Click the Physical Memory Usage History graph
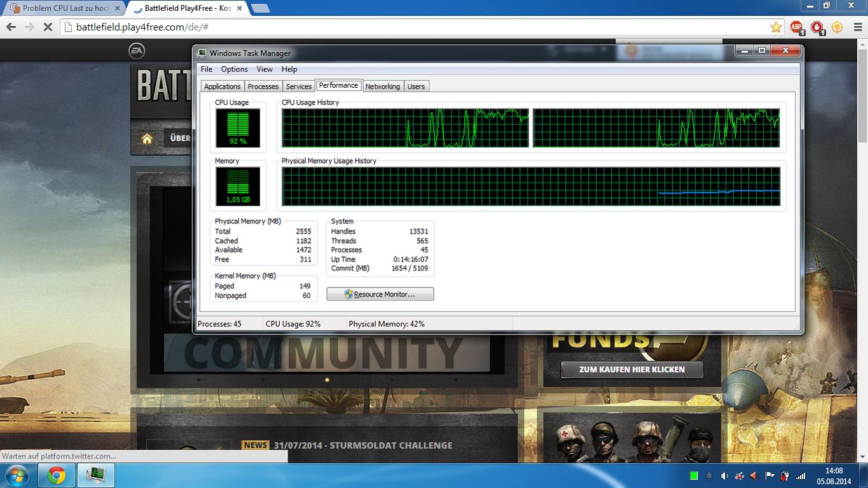Screen dimensions: 868x488 531,186
